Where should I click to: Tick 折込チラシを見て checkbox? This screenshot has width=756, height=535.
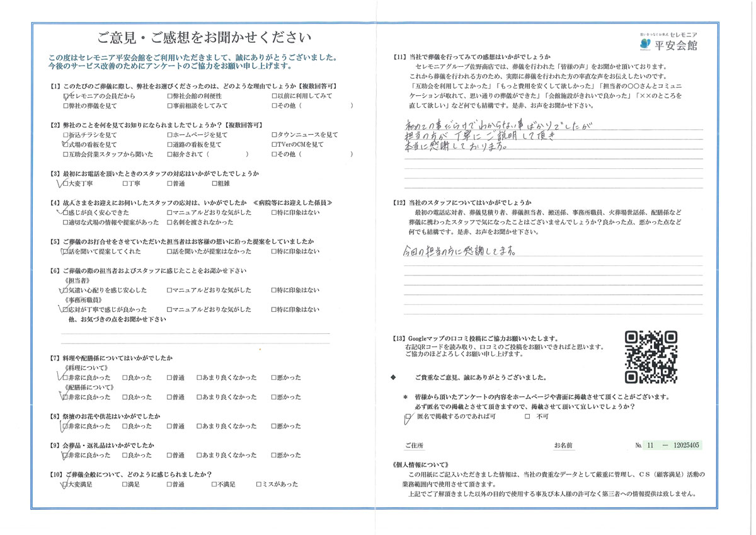tap(66, 135)
